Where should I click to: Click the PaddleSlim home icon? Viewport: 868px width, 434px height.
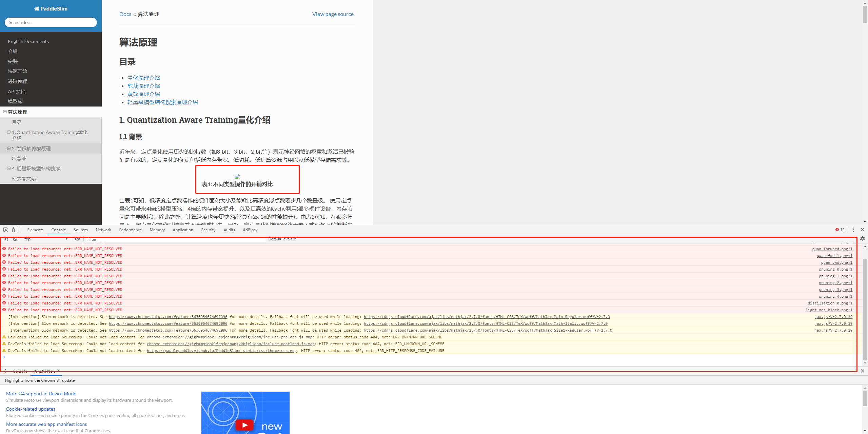(x=37, y=9)
